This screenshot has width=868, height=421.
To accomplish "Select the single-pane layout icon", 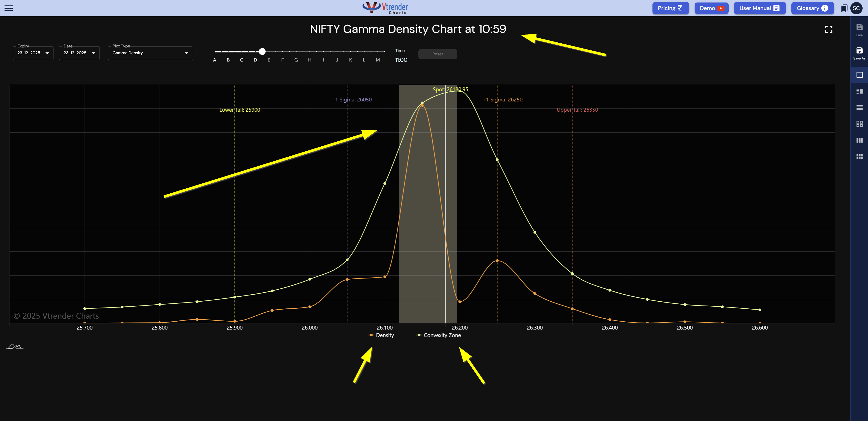I will pos(859,75).
